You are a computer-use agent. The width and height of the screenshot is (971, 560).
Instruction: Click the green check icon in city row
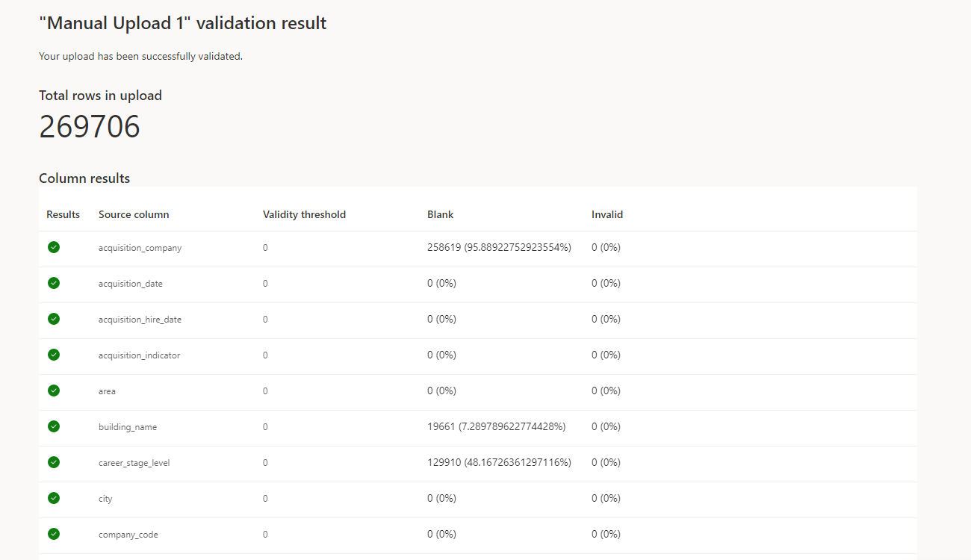click(x=54, y=498)
